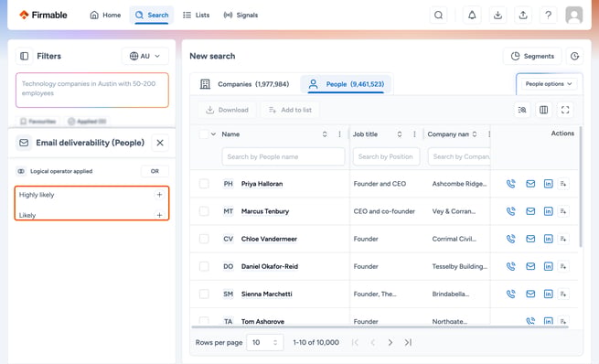Expand the People options dropdown

pyautogui.click(x=549, y=84)
